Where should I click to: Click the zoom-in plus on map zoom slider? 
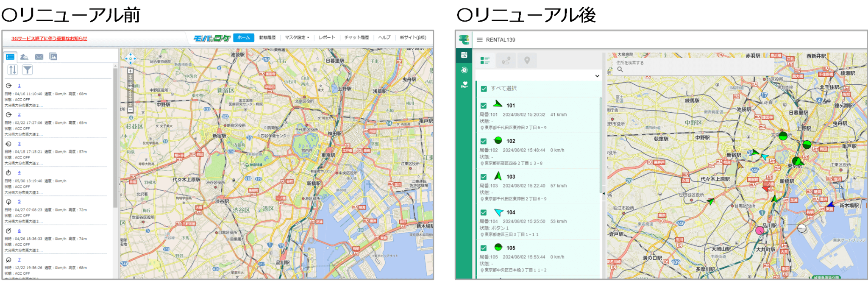(131, 71)
